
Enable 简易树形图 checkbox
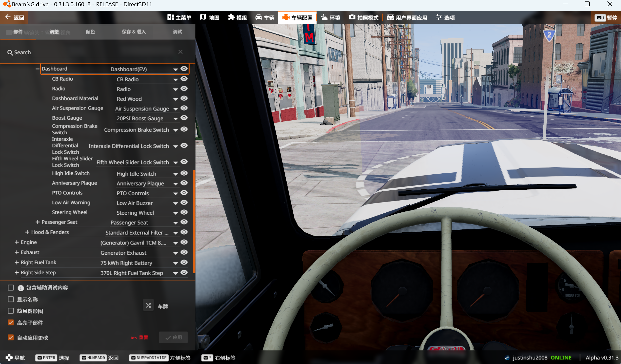tap(11, 311)
